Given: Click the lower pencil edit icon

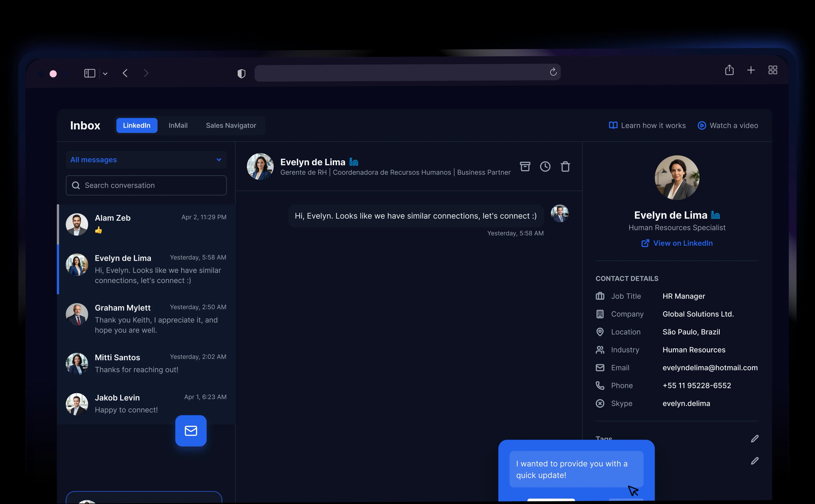Looking at the screenshot, I should coord(755,461).
